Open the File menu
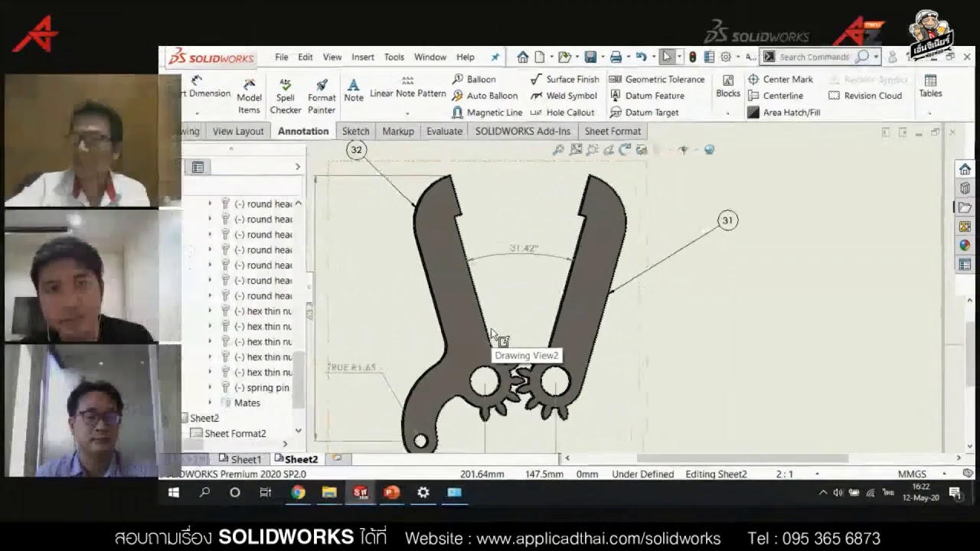 click(x=282, y=57)
